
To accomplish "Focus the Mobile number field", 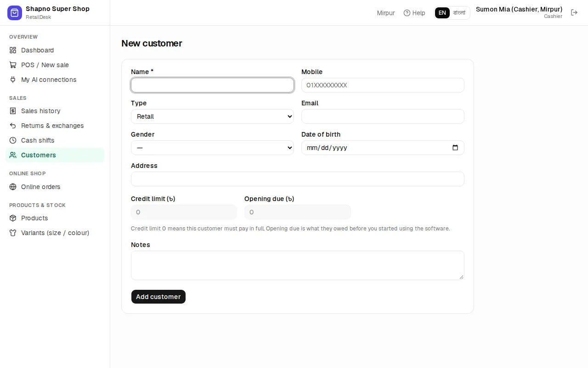I will coord(383,85).
